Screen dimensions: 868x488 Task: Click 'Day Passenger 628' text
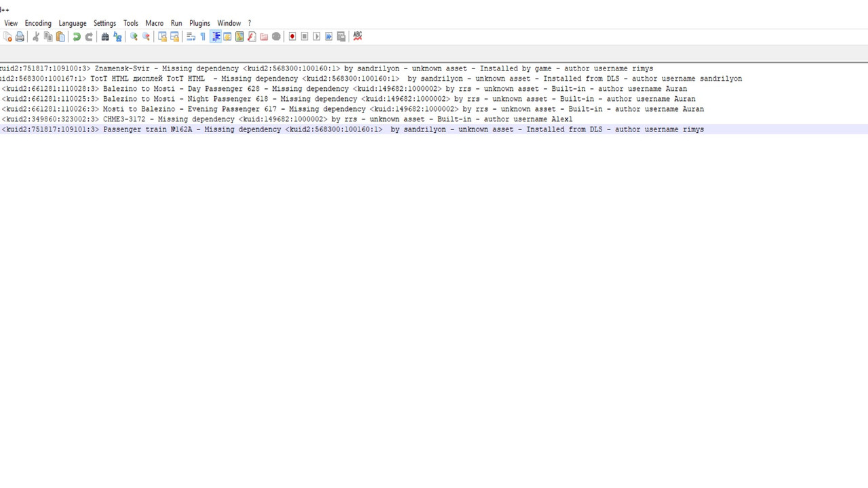coord(224,89)
